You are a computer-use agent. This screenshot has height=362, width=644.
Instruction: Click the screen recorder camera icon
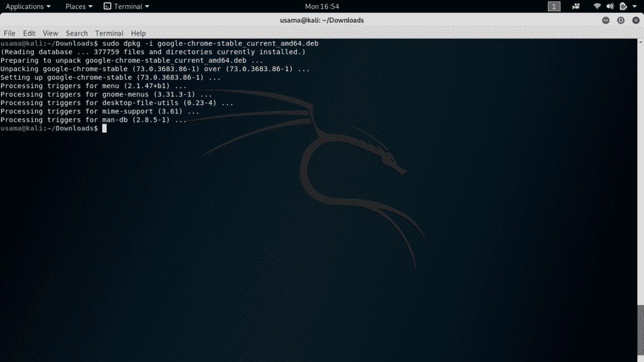coord(576,7)
